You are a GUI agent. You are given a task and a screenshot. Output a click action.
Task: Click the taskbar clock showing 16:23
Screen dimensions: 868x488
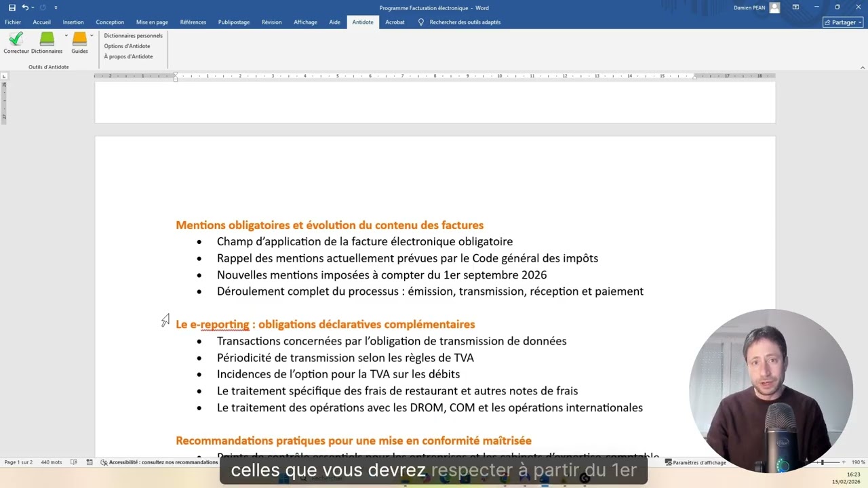coord(853,474)
